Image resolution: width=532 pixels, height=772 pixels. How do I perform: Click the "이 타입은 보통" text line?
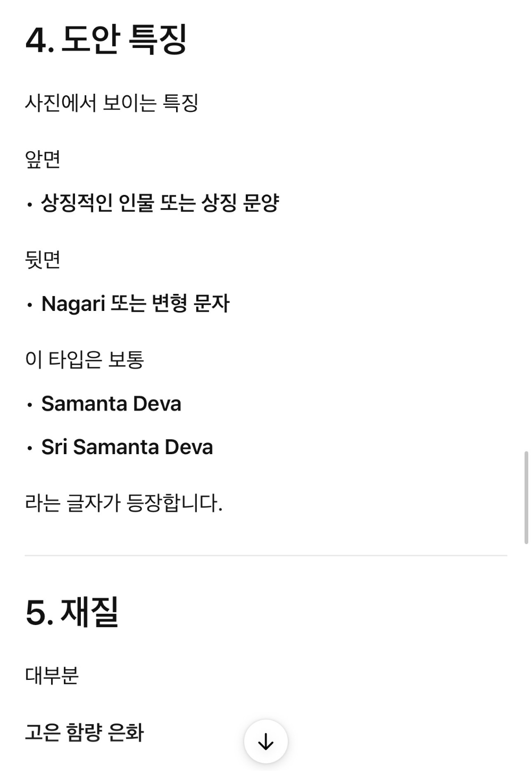[x=85, y=359]
